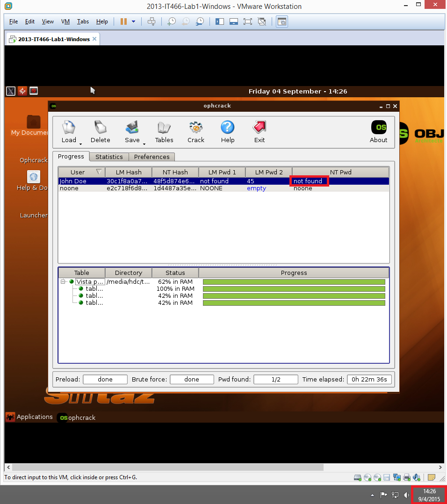
Task: Open the VMware File menu
Action: click(x=14, y=22)
